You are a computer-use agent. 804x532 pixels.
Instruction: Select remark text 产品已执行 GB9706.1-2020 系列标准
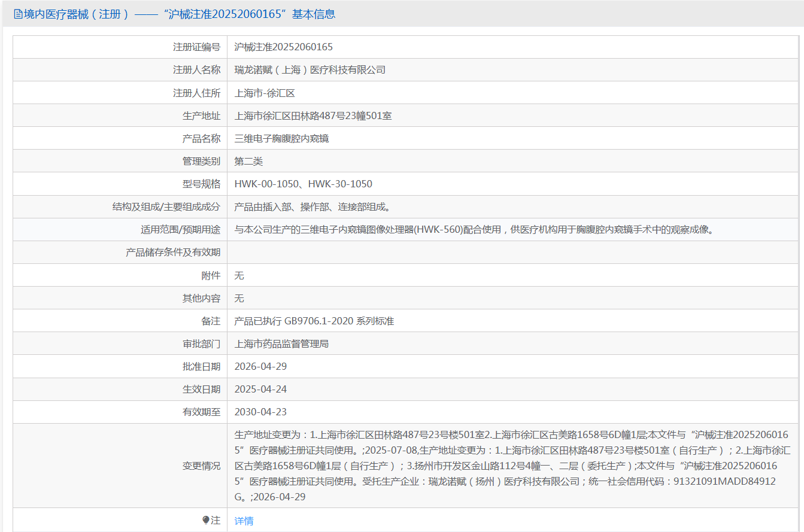tap(314, 321)
